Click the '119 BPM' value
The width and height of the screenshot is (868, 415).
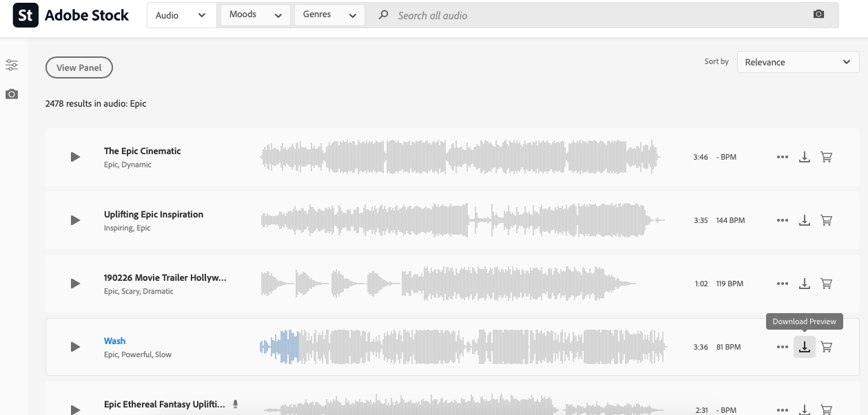click(730, 284)
